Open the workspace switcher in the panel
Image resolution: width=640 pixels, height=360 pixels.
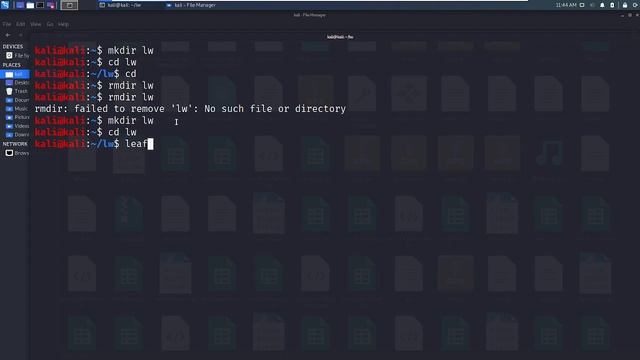click(69, 5)
